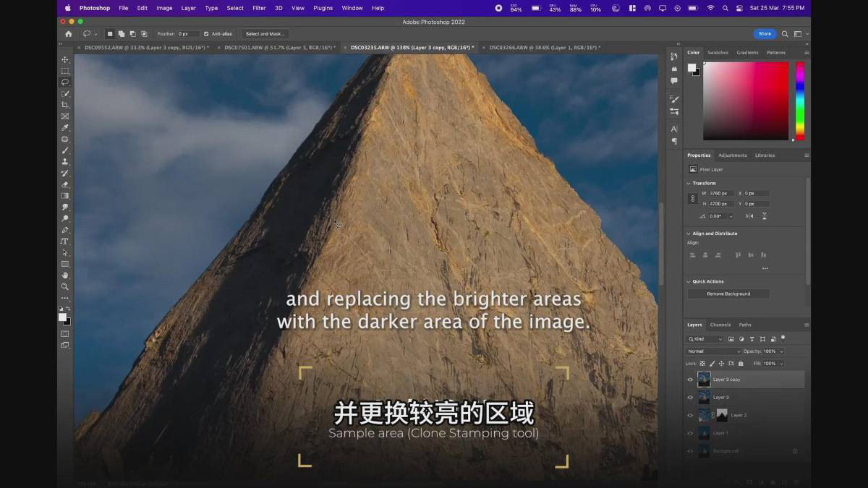
Task: Select the Zoom tool
Action: (x=65, y=286)
